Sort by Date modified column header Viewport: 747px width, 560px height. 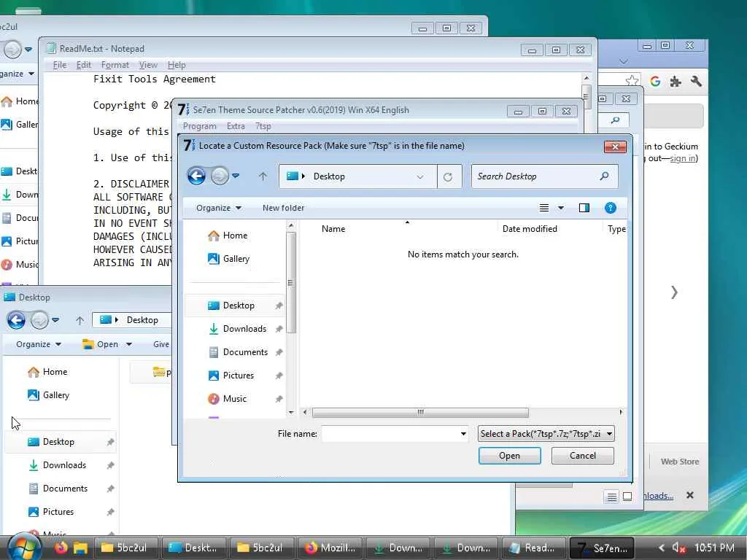(x=530, y=228)
